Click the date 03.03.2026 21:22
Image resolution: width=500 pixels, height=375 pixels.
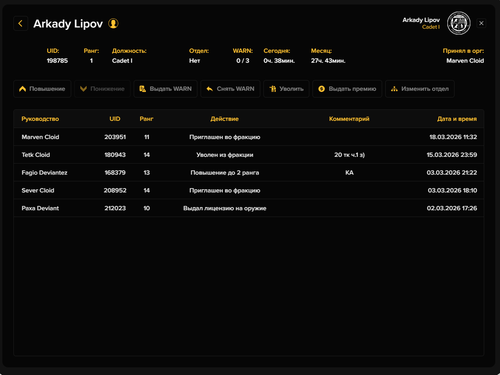(452, 173)
